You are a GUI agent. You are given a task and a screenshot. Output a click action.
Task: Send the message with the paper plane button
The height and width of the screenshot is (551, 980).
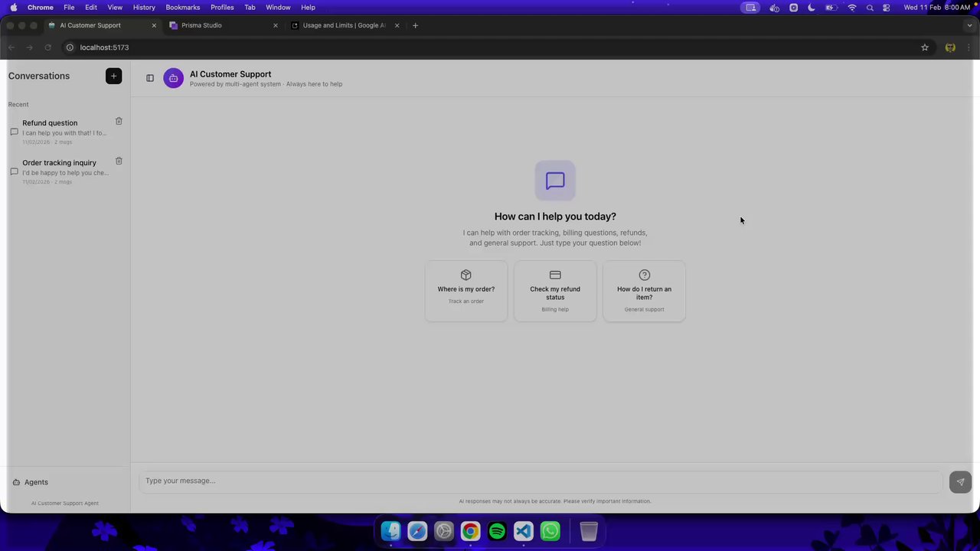click(x=960, y=481)
